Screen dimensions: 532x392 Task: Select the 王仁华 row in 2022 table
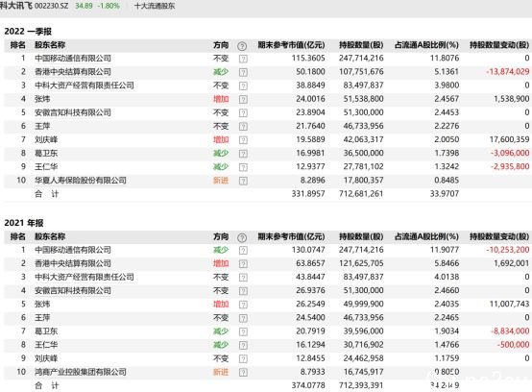point(267,166)
